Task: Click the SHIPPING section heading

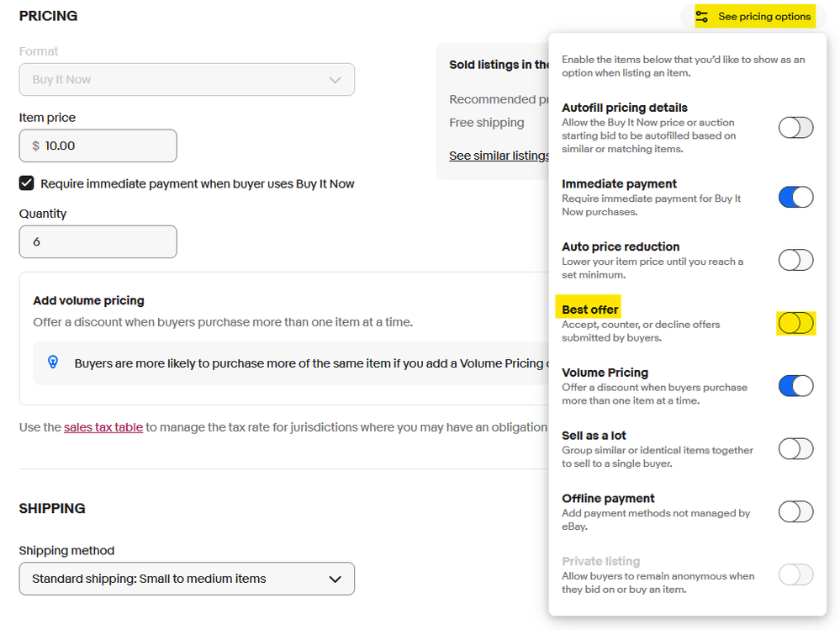Action: [x=52, y=508]
